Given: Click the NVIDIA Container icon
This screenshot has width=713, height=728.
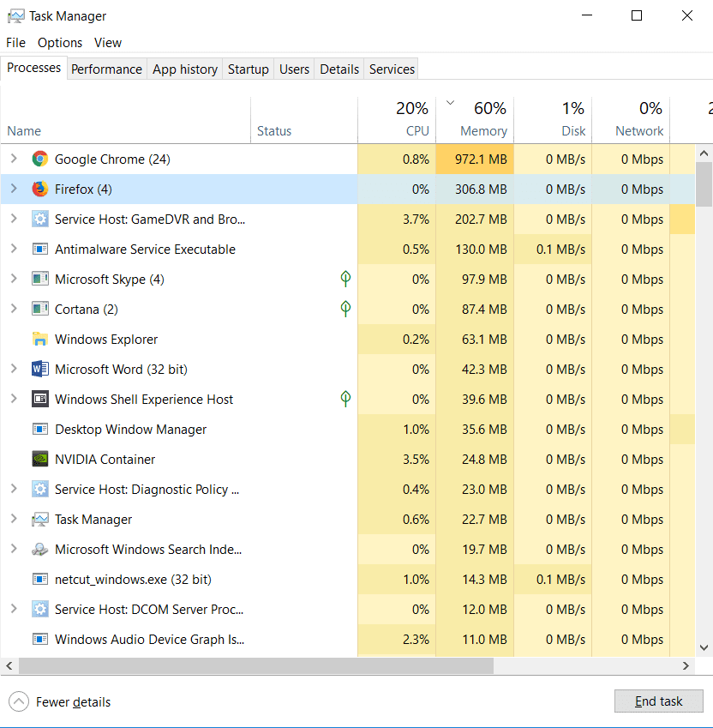Looking at the screenshot, I should pyautogui.click(x=39, y=459).
